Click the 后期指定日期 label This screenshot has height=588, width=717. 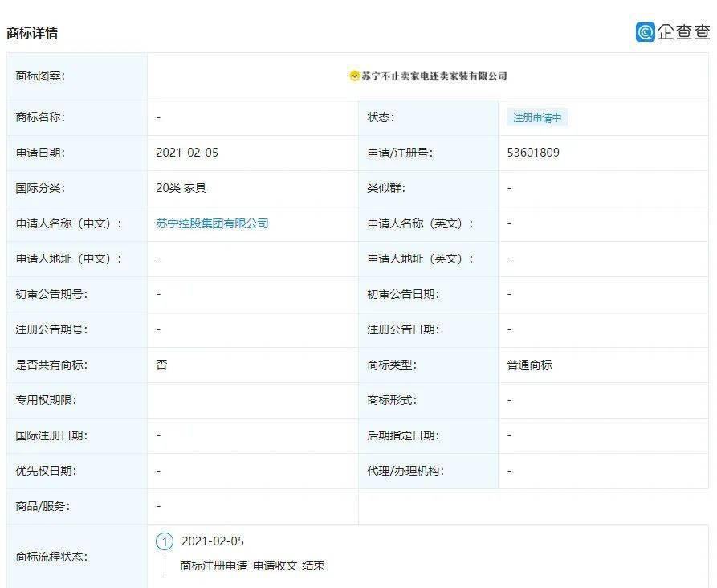403,435
